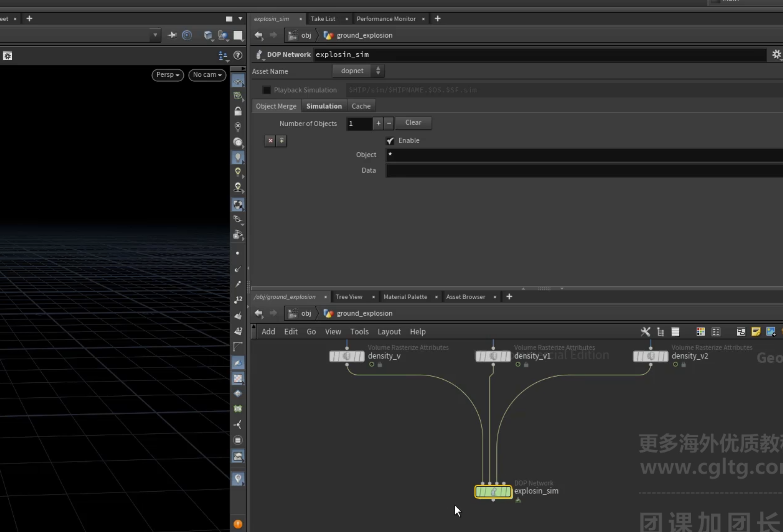Open the Persp viewport dropdown
Screen dimensions: 783x532
168,75
